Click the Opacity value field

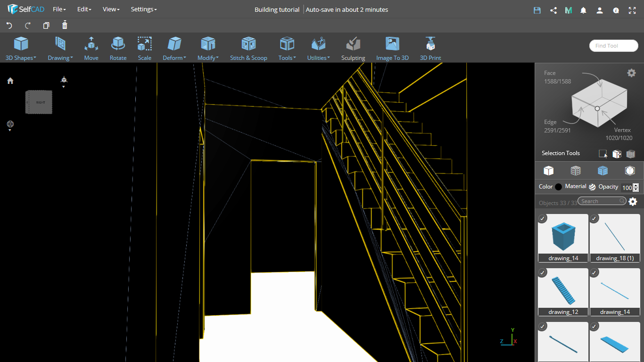tap(627, 188)
